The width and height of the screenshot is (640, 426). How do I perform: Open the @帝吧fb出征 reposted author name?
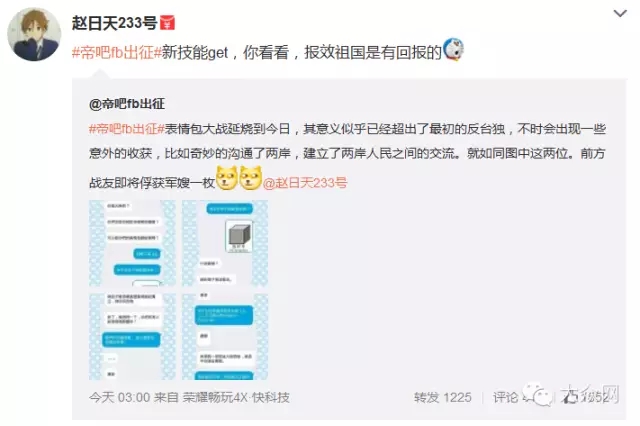coord(127,104)
